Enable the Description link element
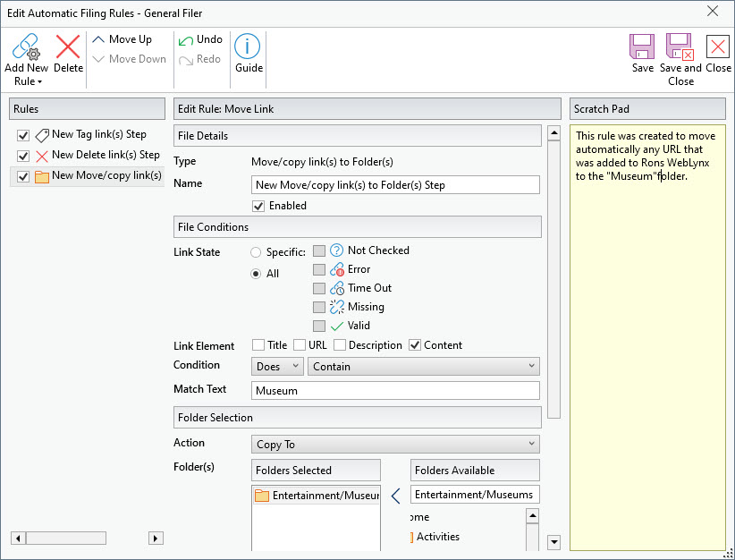Viewport: 735px width, 560px height. tap(340, 345)
